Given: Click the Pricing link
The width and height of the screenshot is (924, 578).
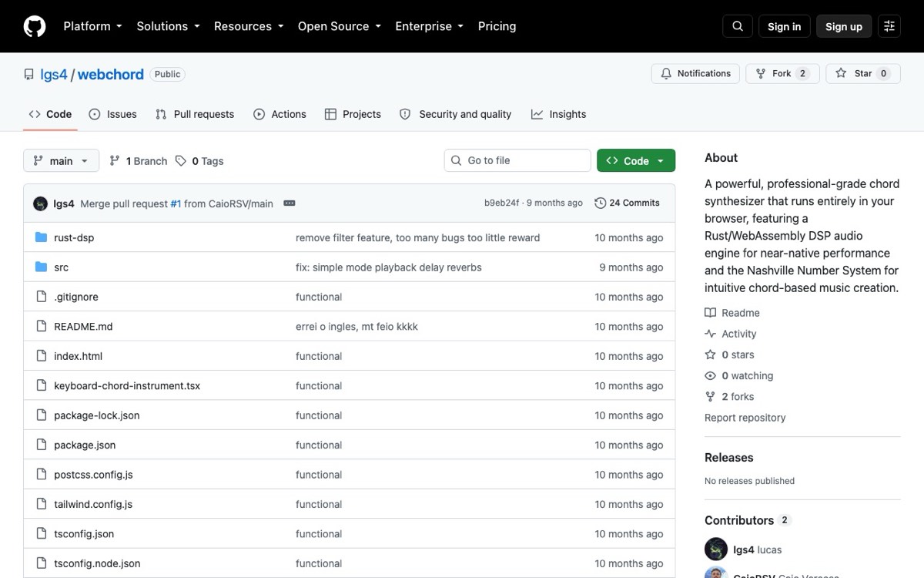Looking at the screenshot, I should (x=497, y=26).
